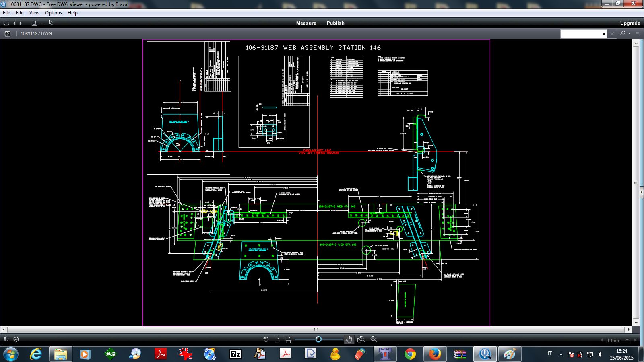The image size is (644, 362).
Task: Toggle the layers panel icon
Action: [x=17, y=339]
